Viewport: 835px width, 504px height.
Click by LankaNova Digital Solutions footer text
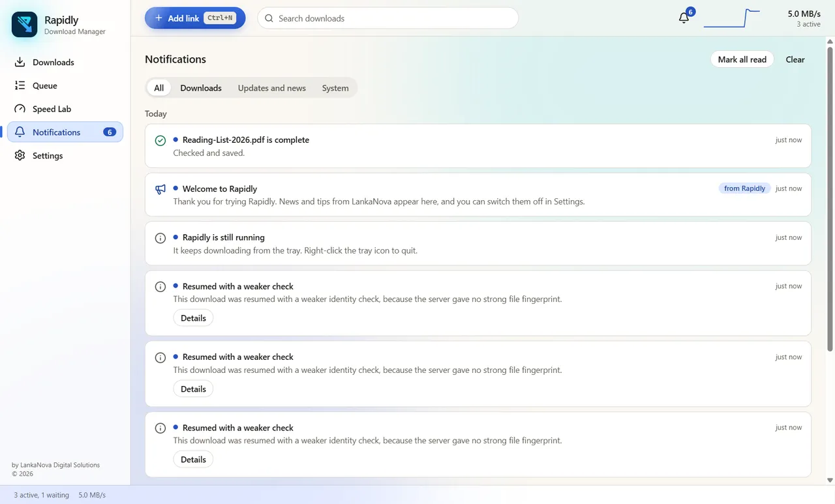click(x=55, y=465)
